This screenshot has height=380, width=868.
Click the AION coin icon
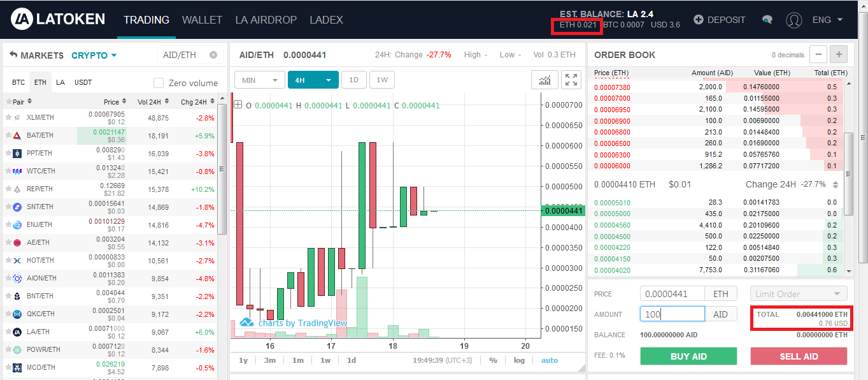point(18,278)
